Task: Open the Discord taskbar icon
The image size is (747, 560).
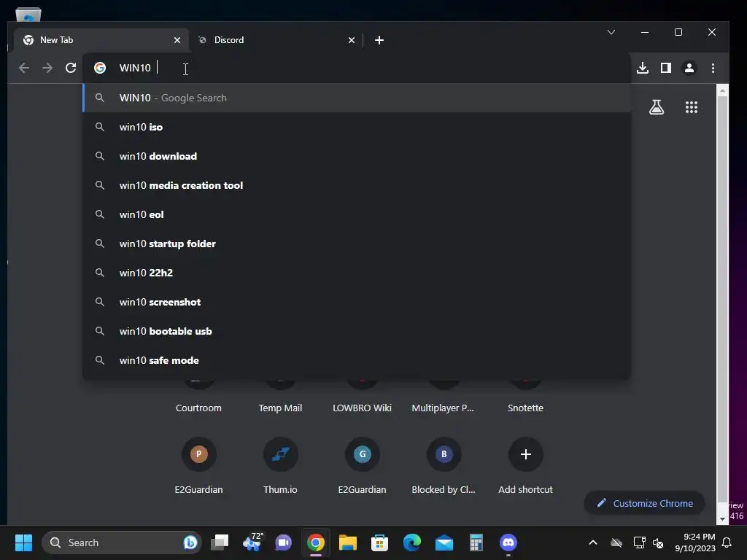Action: 508,542
